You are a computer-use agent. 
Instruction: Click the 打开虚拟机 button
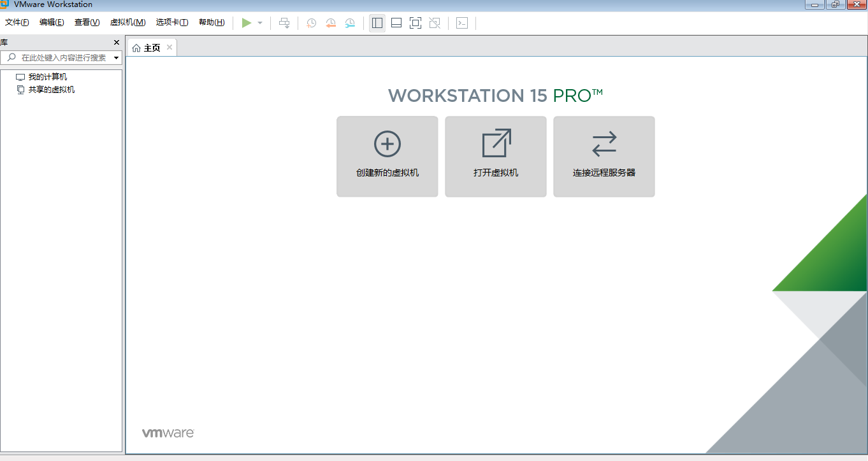point(496,157)
